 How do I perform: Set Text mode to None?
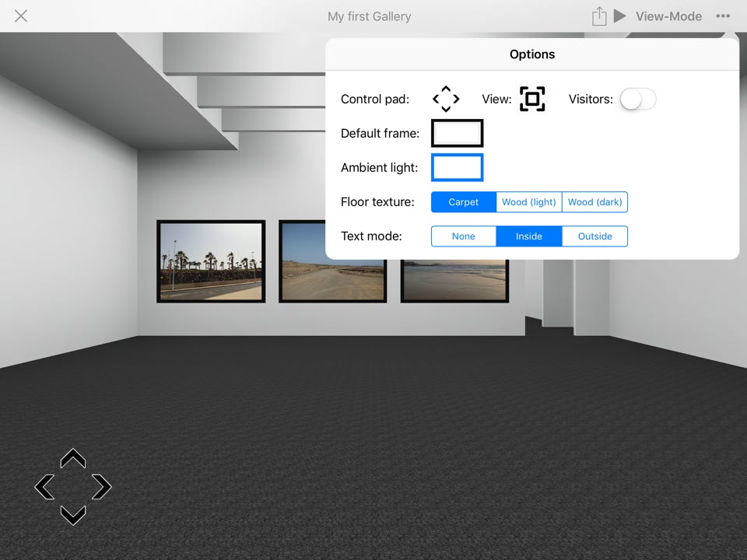pos(464,236)
